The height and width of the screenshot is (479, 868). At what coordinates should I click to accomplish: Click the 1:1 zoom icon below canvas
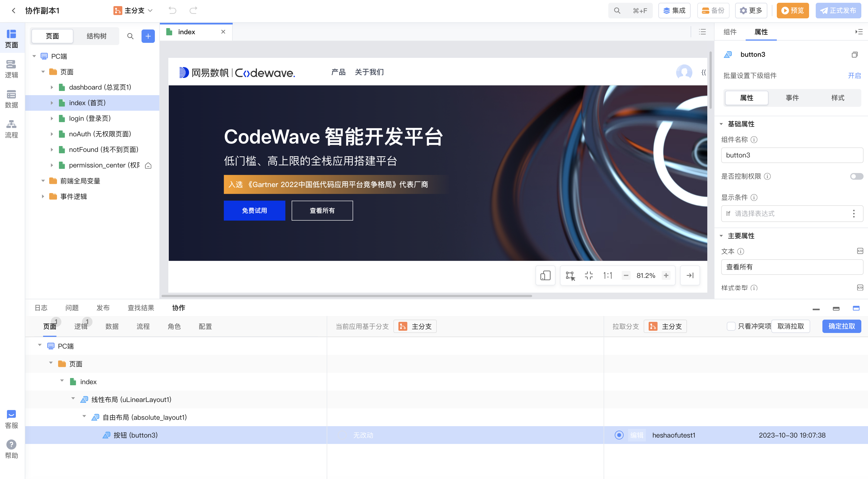point(607,275)
